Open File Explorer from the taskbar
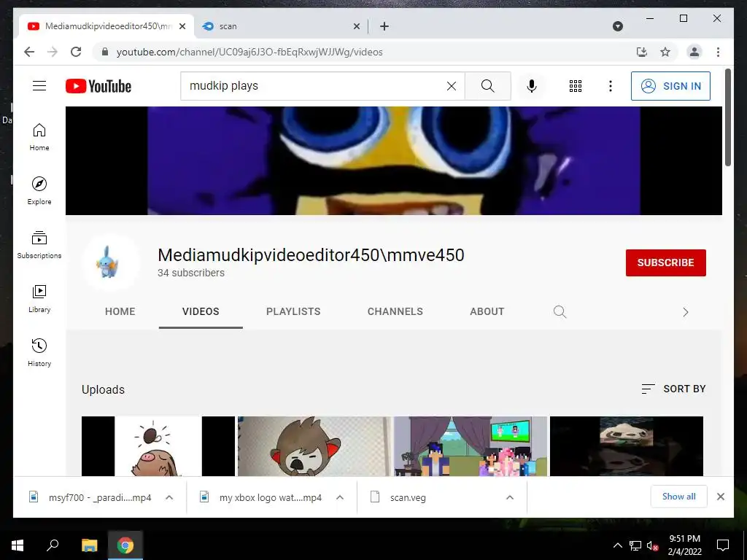Viewport: 747px width, 560px height. [89, 545]
